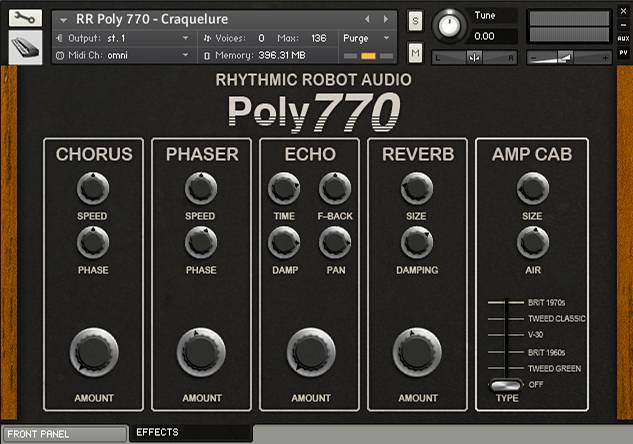Click the Chorus Amount knob

tap(94, 352)
